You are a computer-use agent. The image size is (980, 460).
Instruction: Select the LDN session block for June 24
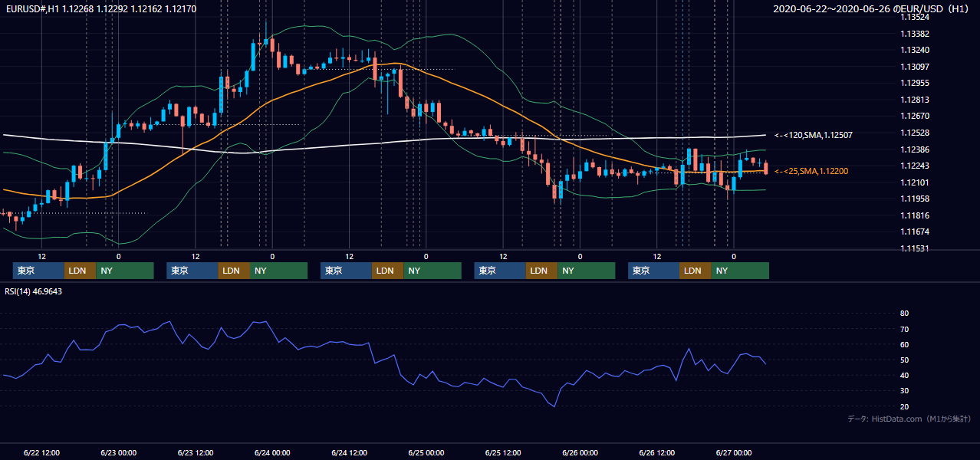tap(387, 271)
